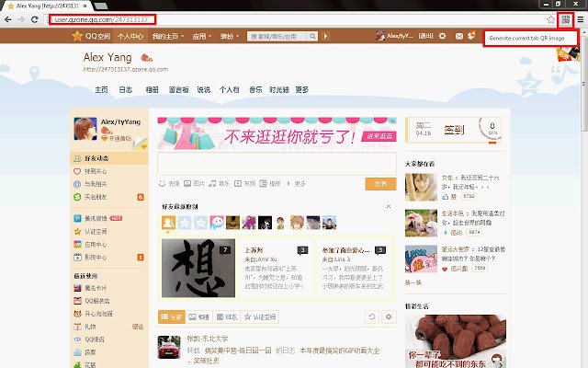588x368 pixels.
Task: Click the 音乐 music note icon under the post box
Action: 212,184
